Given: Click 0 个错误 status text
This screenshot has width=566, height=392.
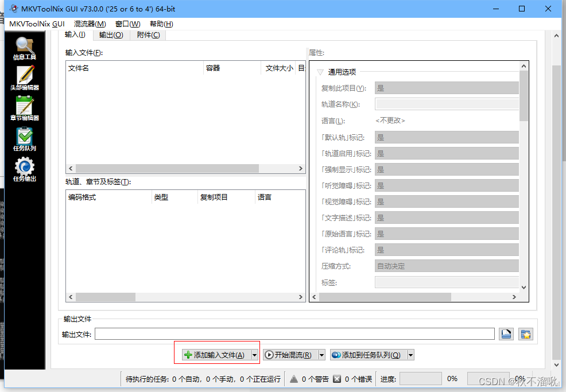Looking at the screenshot, I should click(x=358, y=379).
